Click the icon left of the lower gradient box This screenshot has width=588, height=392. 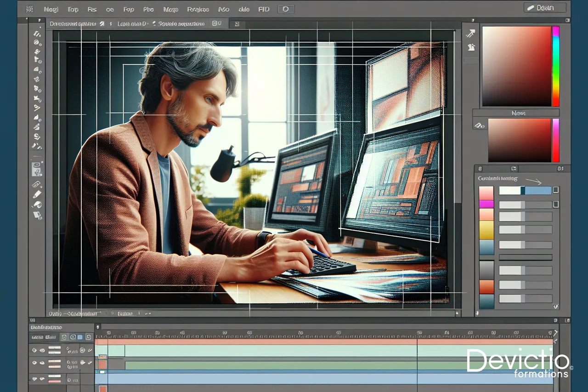click(x=479, y=125)
